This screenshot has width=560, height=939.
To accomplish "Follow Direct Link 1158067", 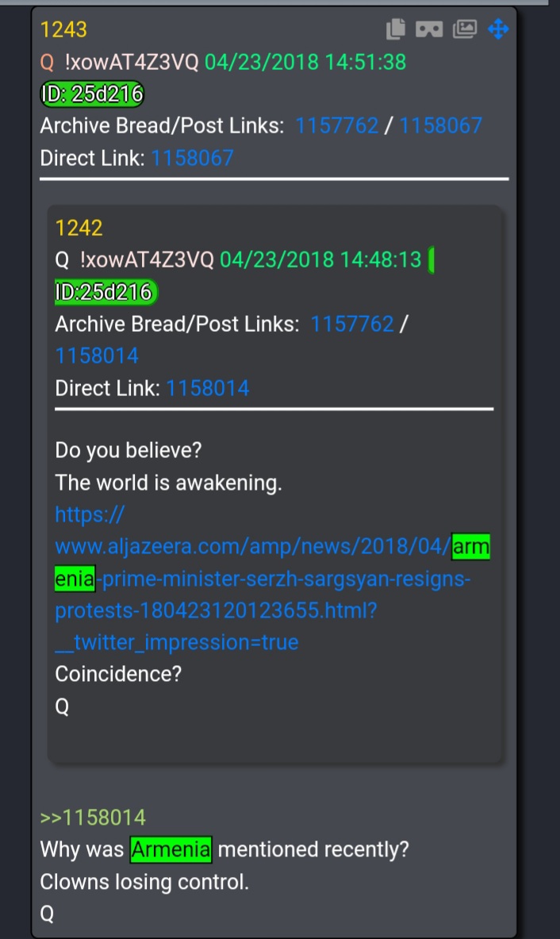I will click(192, 158).
